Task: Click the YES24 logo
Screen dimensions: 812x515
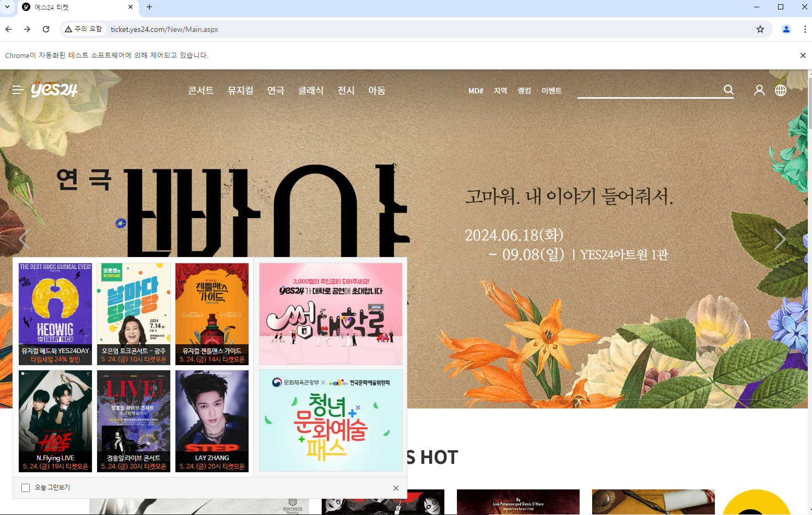Action: (54, 89)
